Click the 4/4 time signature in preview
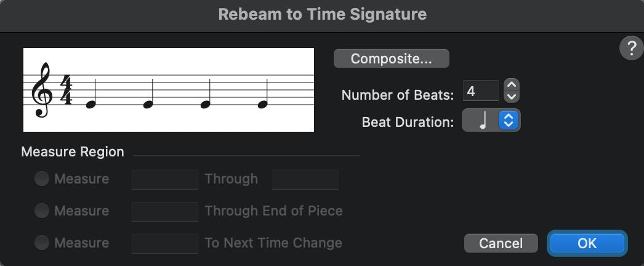644x266 pixels. (66, 90)
